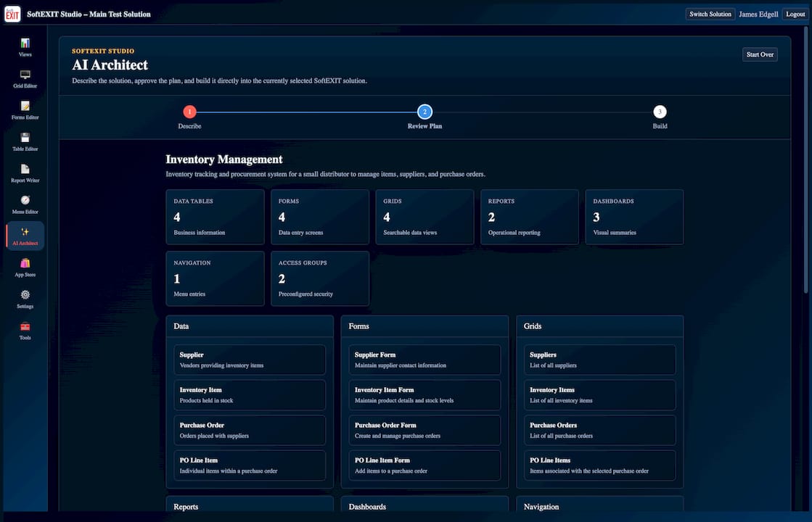Click the Switch Solution button

[x=710, y=14]
